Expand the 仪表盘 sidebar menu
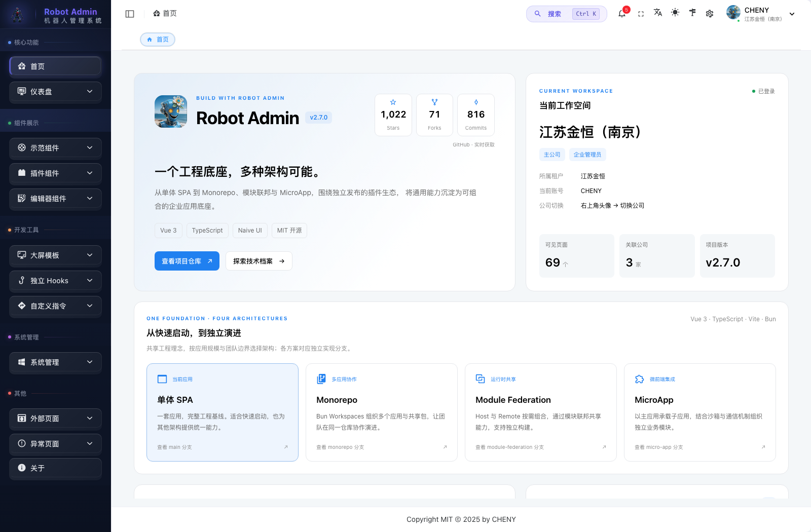This screenshot has height=532, width=811. point(55,92)
